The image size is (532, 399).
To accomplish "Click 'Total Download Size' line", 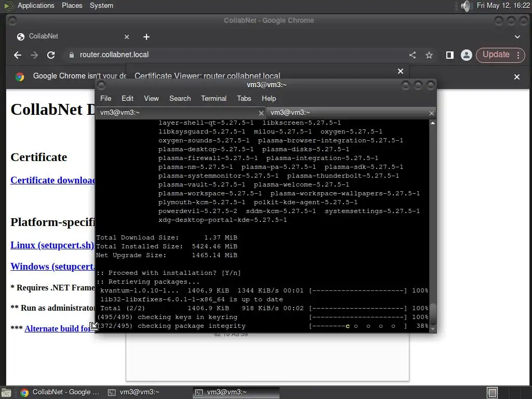I will coord(167,237).
